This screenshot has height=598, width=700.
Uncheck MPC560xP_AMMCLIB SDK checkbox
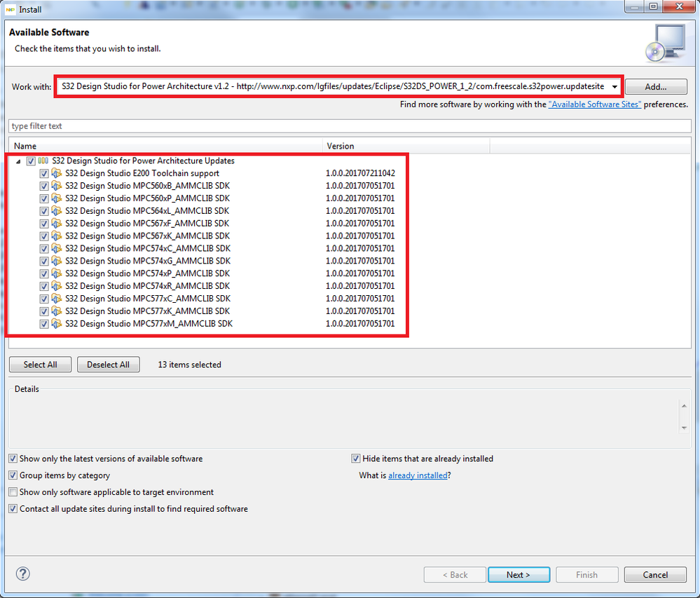click(x=43, y=198)
